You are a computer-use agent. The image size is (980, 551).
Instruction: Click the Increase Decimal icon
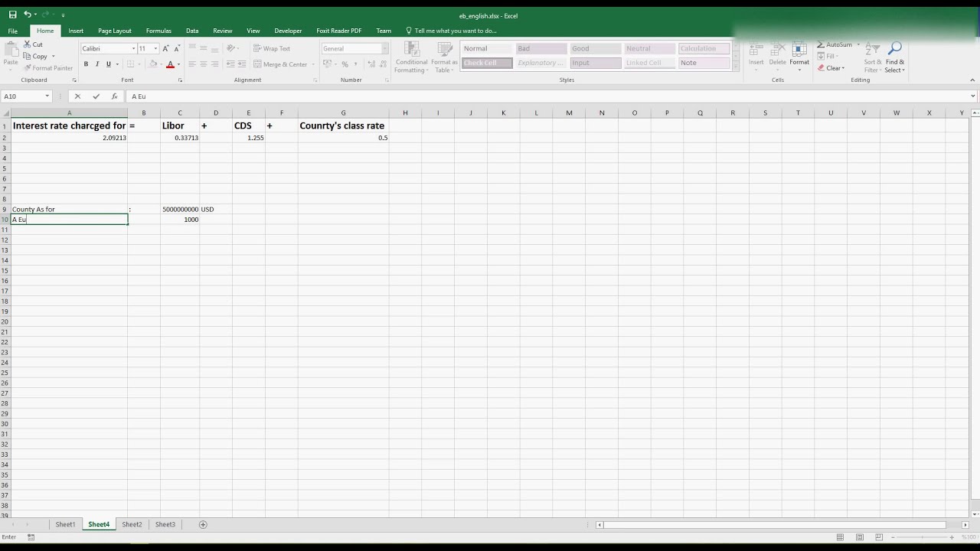(x=371, y=64)
